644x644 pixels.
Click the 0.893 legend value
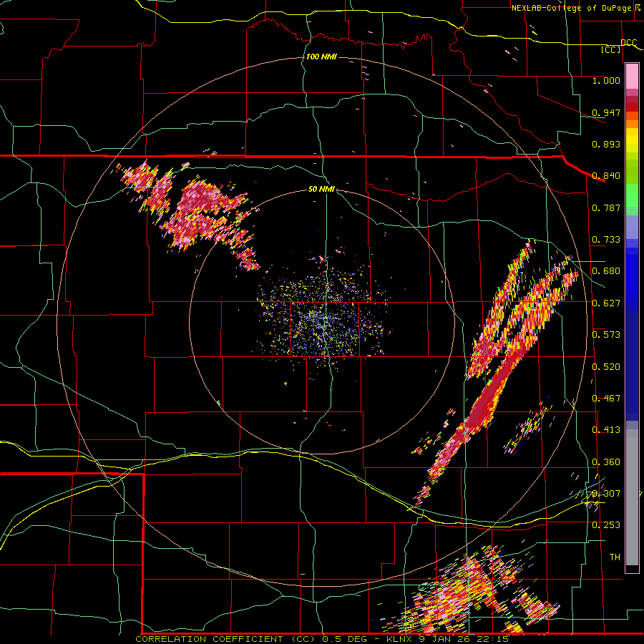pos(606,144)
